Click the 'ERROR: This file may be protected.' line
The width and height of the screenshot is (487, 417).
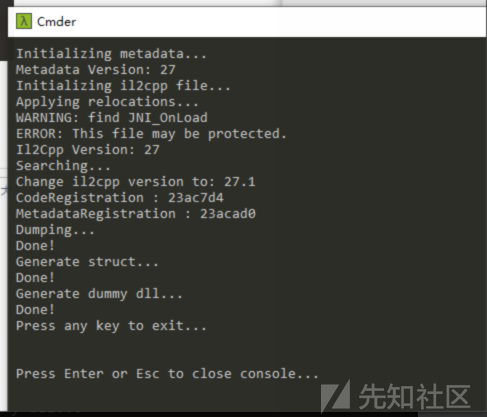click(151, 134)
